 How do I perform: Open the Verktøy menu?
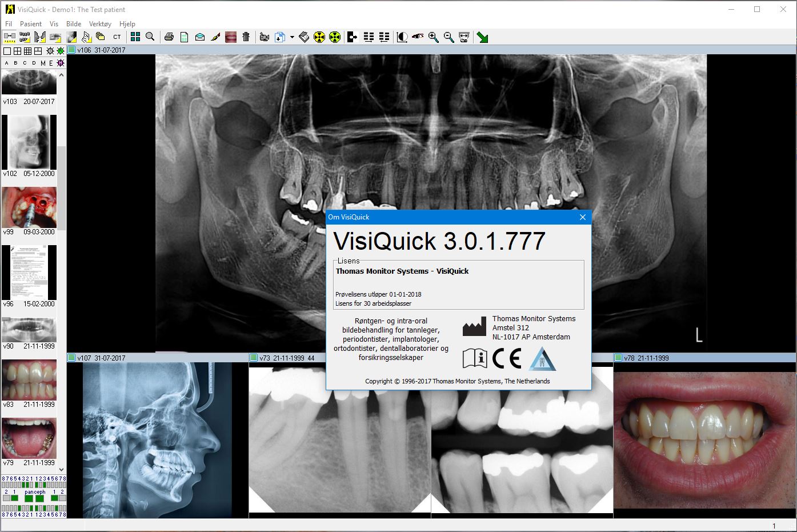pyautogui.click(x=101, y=24)
